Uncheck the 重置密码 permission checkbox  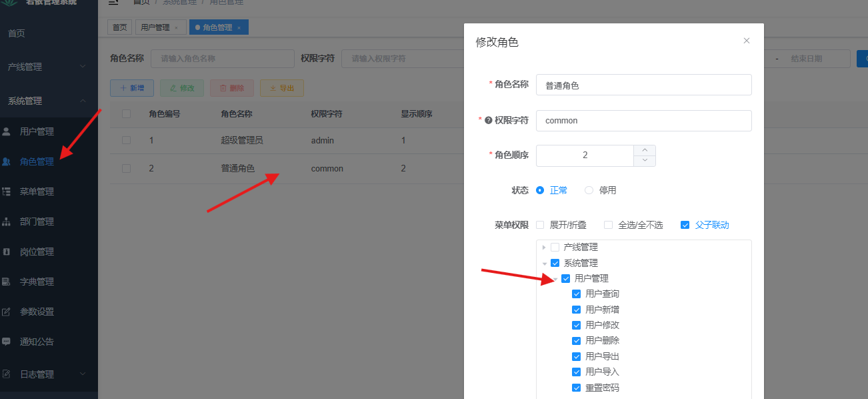[x=576, y=388]
